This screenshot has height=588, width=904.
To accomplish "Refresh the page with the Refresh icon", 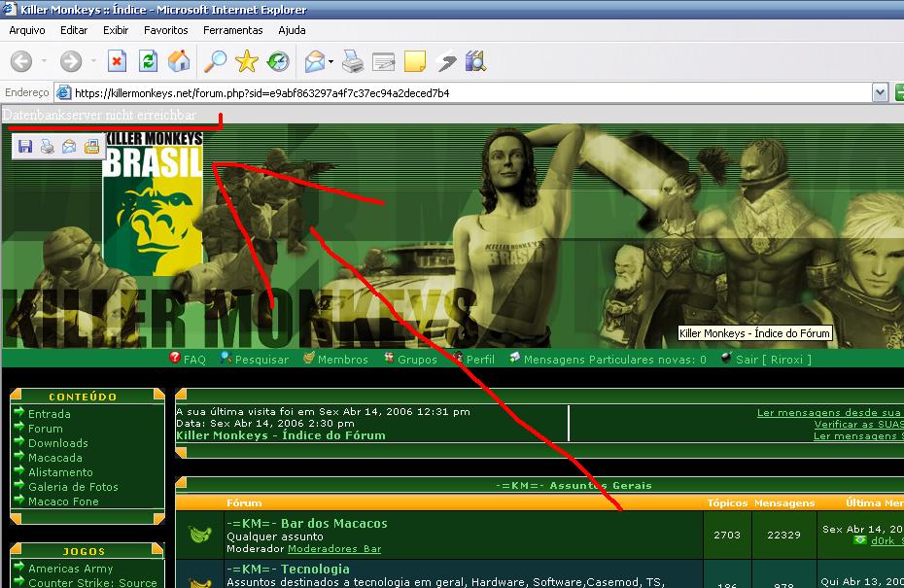I will (148, 62).
